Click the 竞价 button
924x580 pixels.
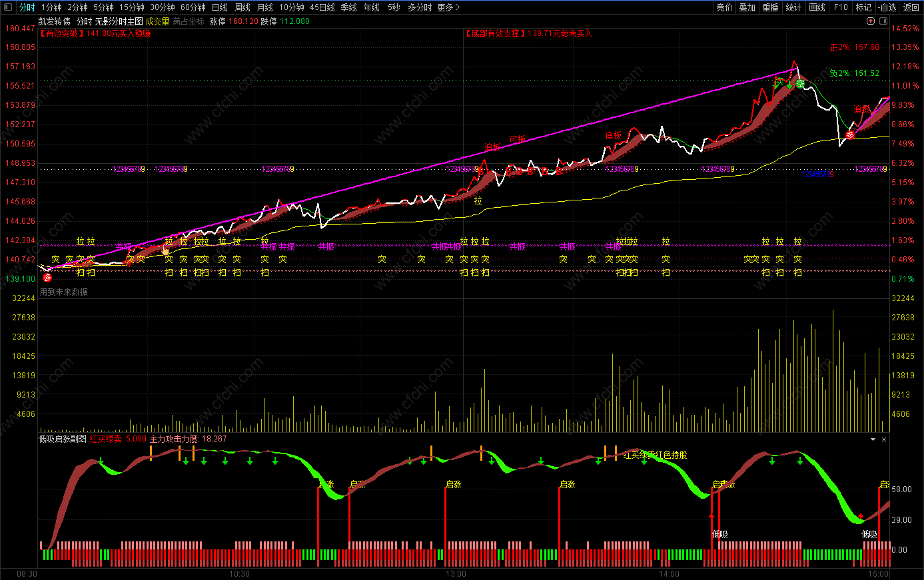[x=724, y=7]
